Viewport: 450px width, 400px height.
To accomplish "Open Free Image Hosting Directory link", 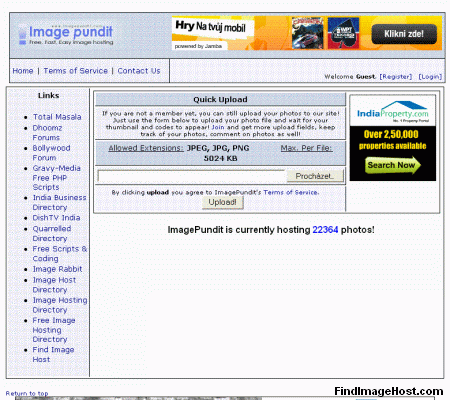I will tap(54, 330).
